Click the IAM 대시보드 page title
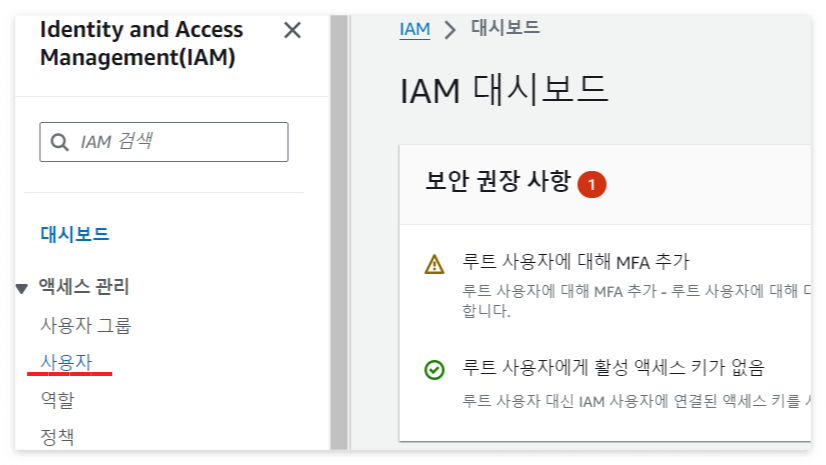Viewport: 826px width, 465px height. click(504, 90)
